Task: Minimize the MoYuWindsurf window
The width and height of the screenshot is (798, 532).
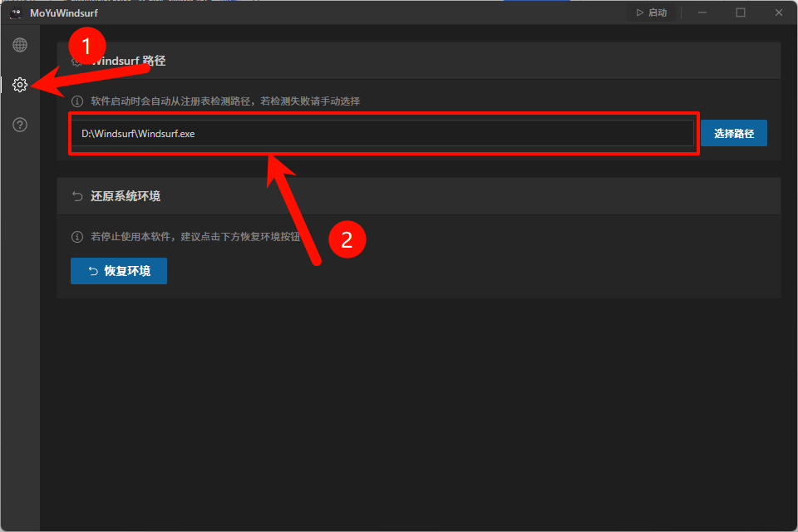Action: coord(702,12)
